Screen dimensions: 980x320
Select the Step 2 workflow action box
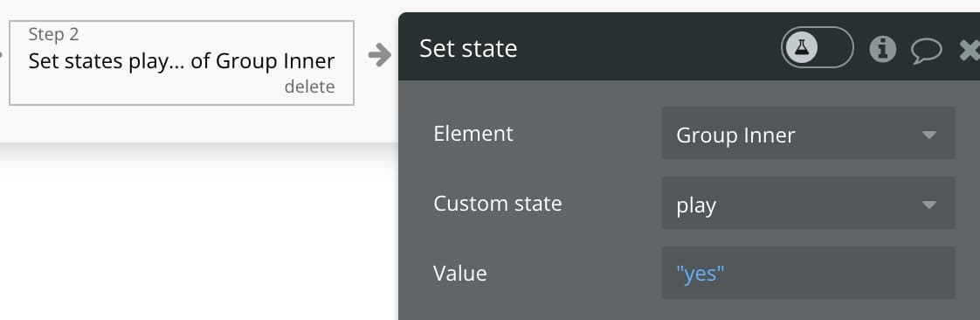182,63
